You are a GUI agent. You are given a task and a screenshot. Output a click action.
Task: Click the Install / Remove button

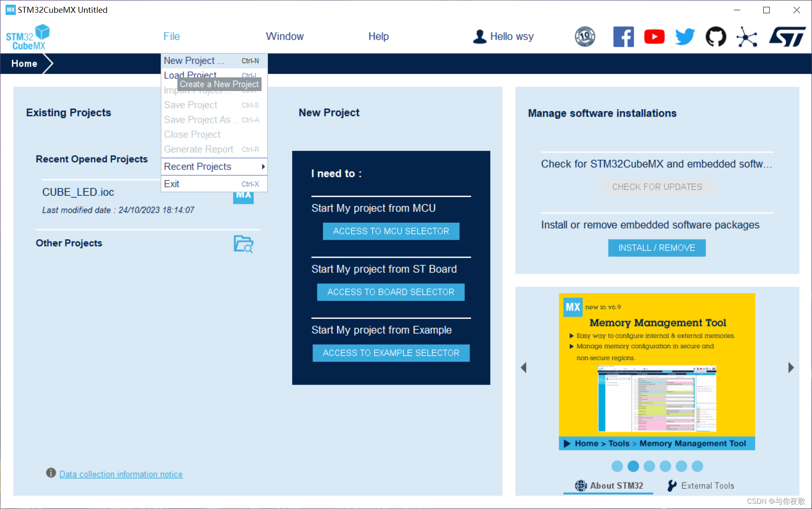656,248
